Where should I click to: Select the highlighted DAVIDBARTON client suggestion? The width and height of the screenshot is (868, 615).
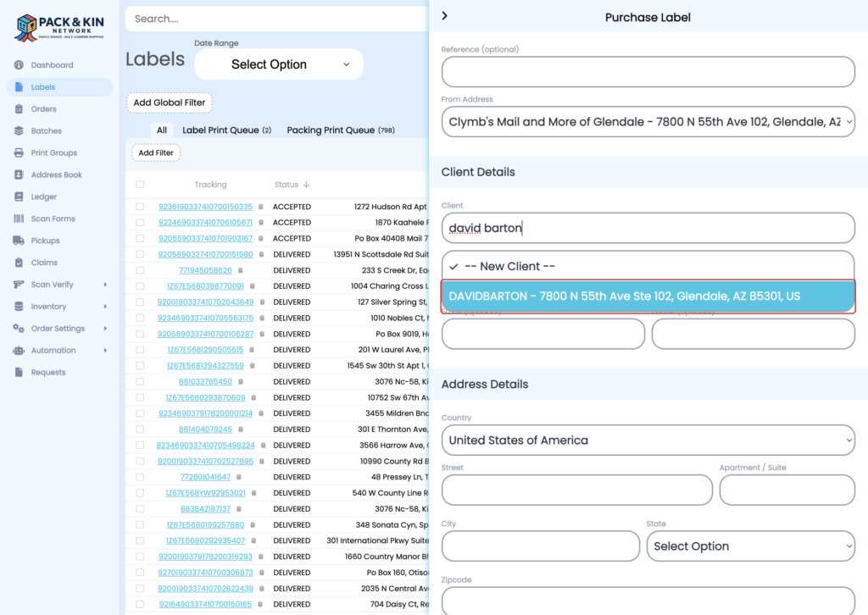[x=648, y=298]
